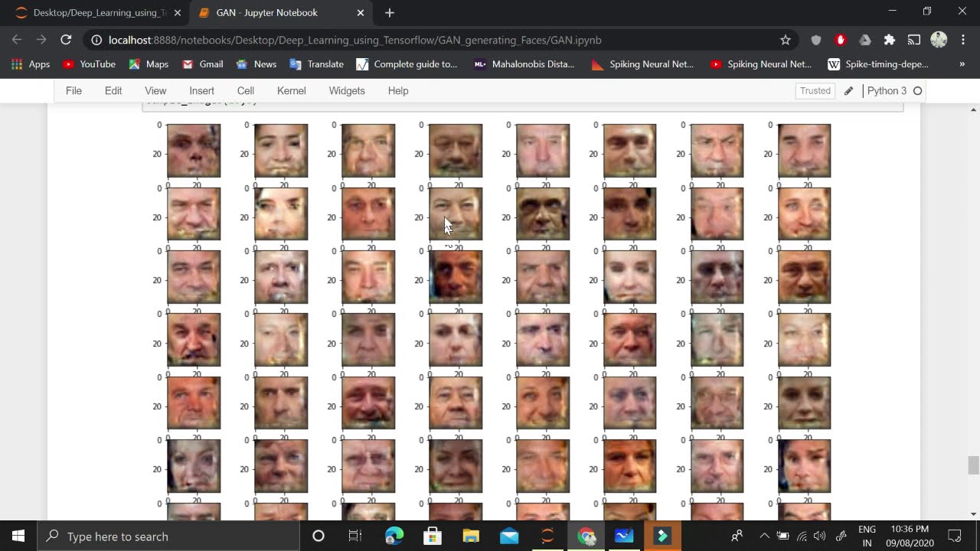Image resolution: width=980 pixels, height=551 pixels.
Task: Open Microsoft Store from the taskbar
Action: [433, 536]
